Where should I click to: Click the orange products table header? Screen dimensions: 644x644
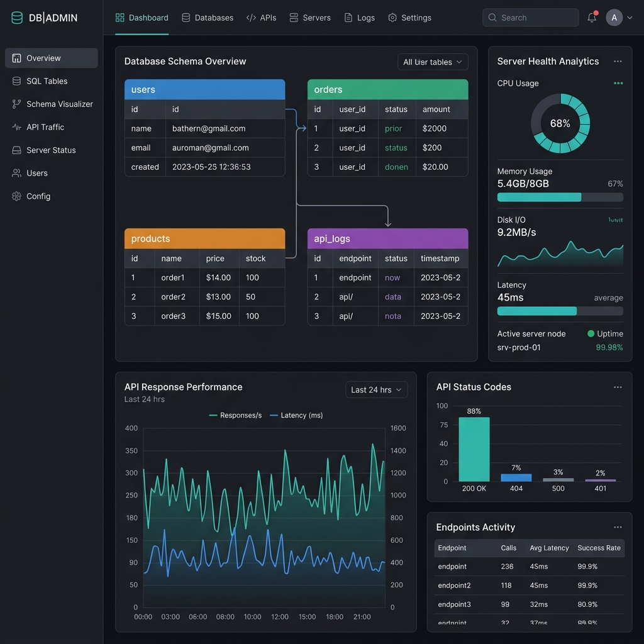point(204,238)
